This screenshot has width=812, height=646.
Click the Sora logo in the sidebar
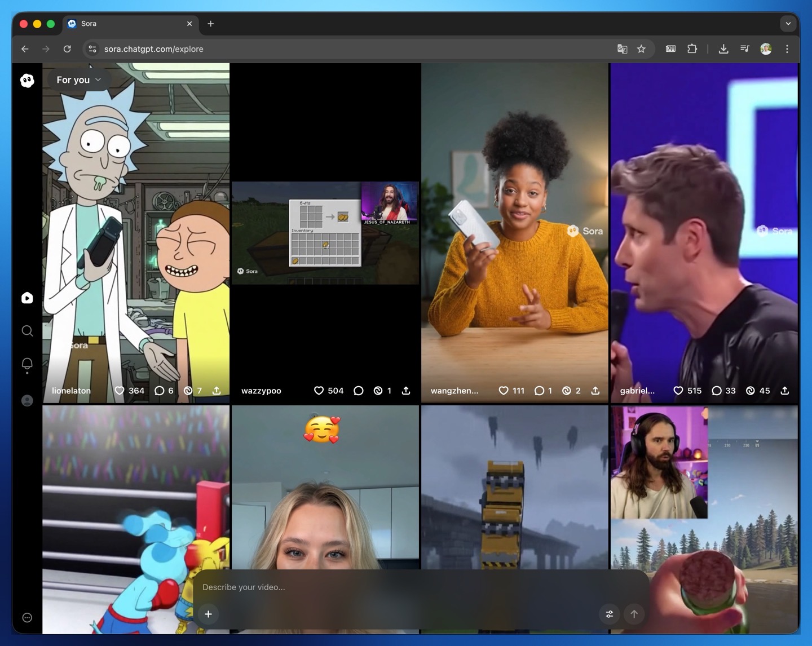coord(27,81)
